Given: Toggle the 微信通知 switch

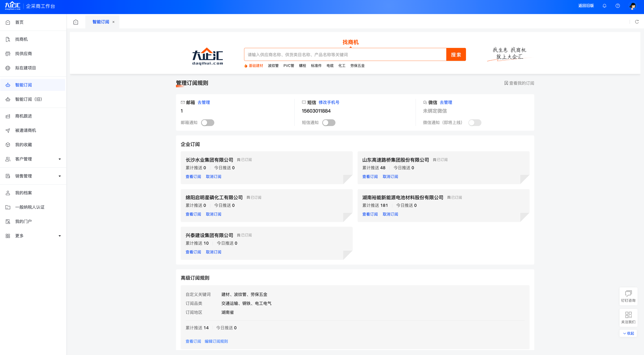Looking at the screenshot, I should tap(474, 123).
